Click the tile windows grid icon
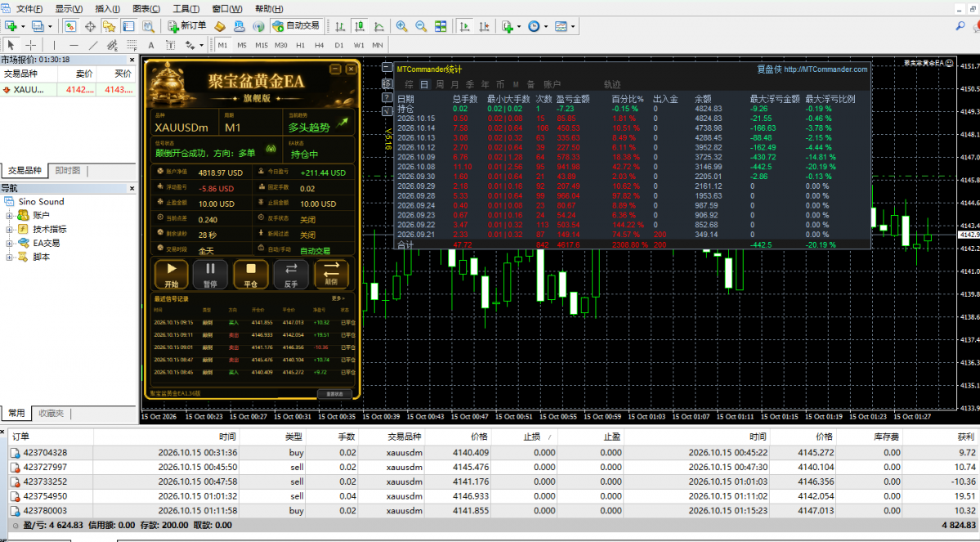980x542 pixels. coord(441,26)
